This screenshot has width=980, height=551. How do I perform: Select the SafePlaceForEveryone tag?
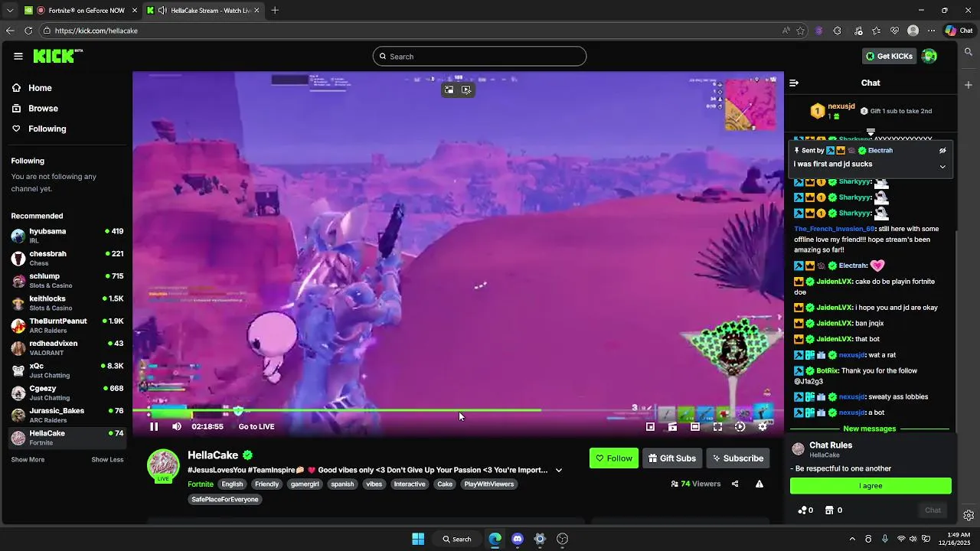click(x=224, y=500)
